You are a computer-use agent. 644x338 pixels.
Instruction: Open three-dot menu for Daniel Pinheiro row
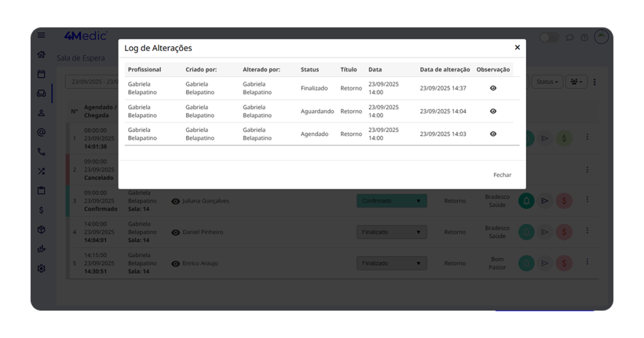587,231
